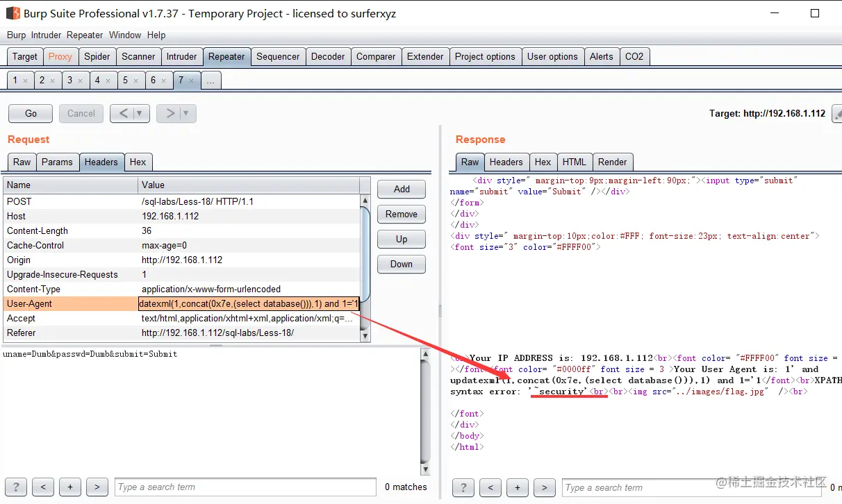Go back in request history
The height and width of the screenshot is (504, 842).
(x=123, y=113)
